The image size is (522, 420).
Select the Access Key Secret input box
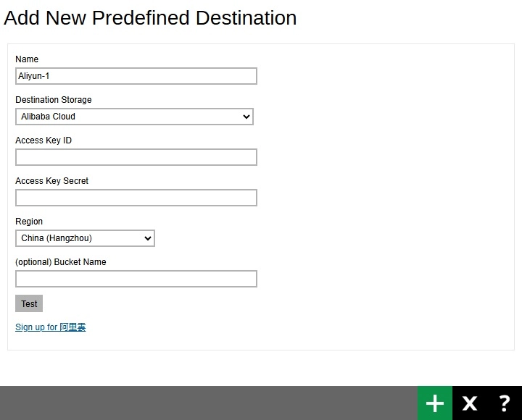pos(136,198)
